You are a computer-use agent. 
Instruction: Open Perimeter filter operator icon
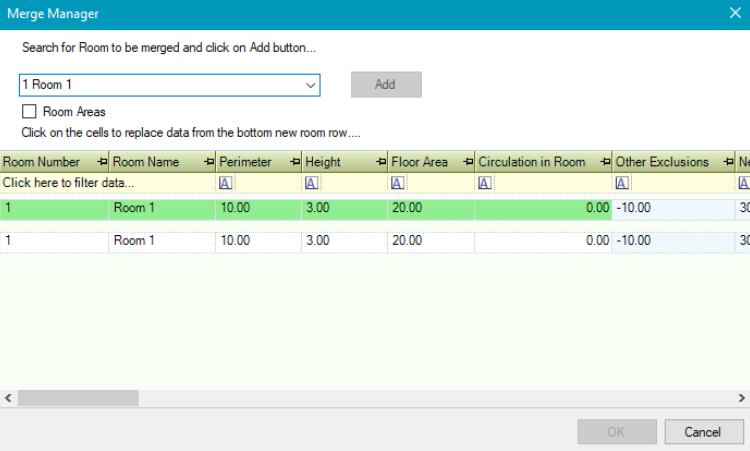point(226,183)
